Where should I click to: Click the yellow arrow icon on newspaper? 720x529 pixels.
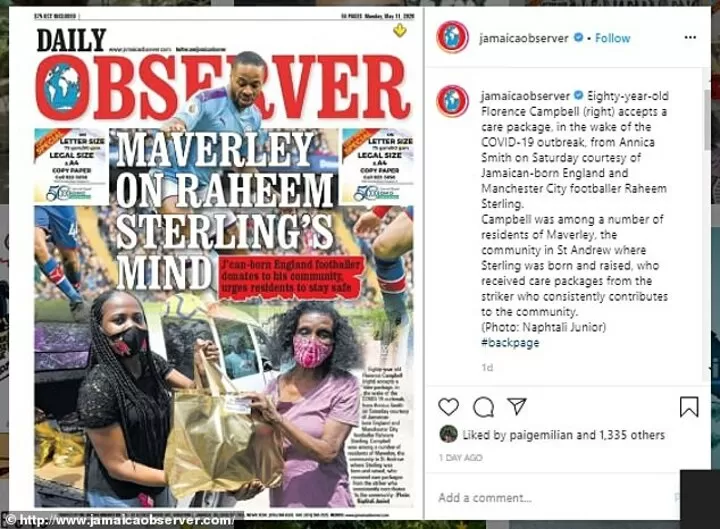tap(400, 31)
